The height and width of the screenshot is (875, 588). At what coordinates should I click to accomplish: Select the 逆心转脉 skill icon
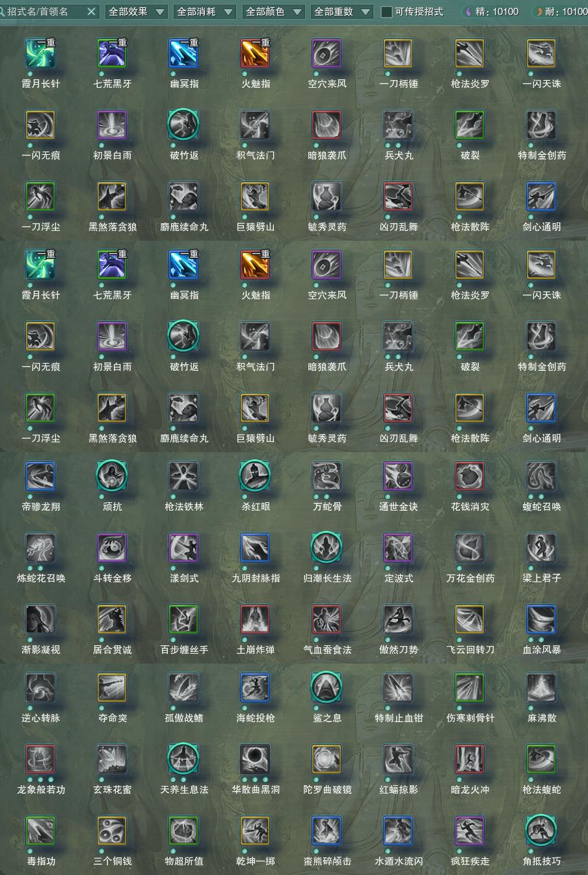41,688
